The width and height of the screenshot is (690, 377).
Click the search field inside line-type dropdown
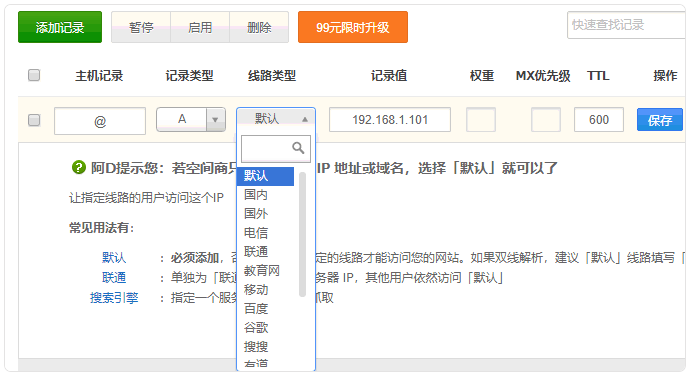[275, 149]
